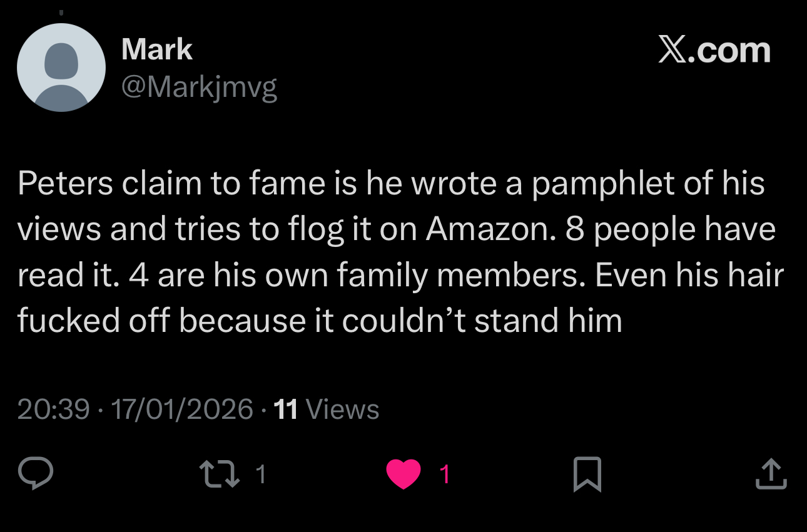Click the repost count number
Image resolution: width=807 pixels, height=532 pixels.
point(261,474)
